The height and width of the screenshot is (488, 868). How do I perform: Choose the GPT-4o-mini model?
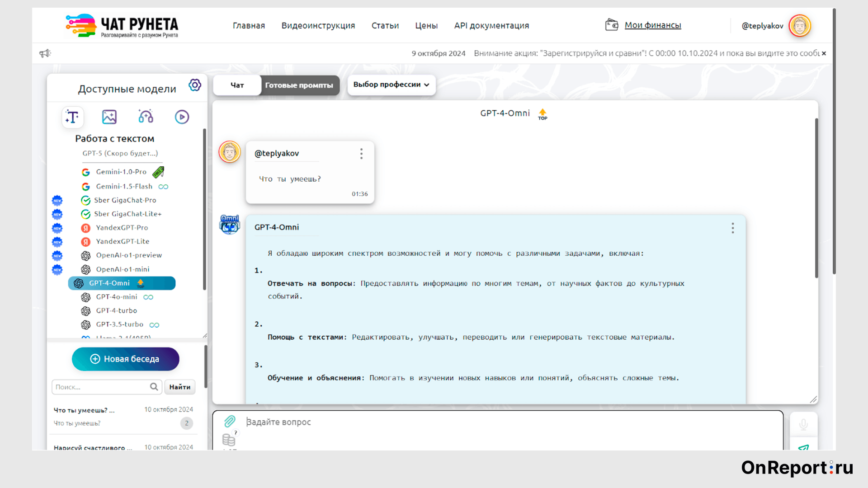pyautogui.click(x=117, y=297)
